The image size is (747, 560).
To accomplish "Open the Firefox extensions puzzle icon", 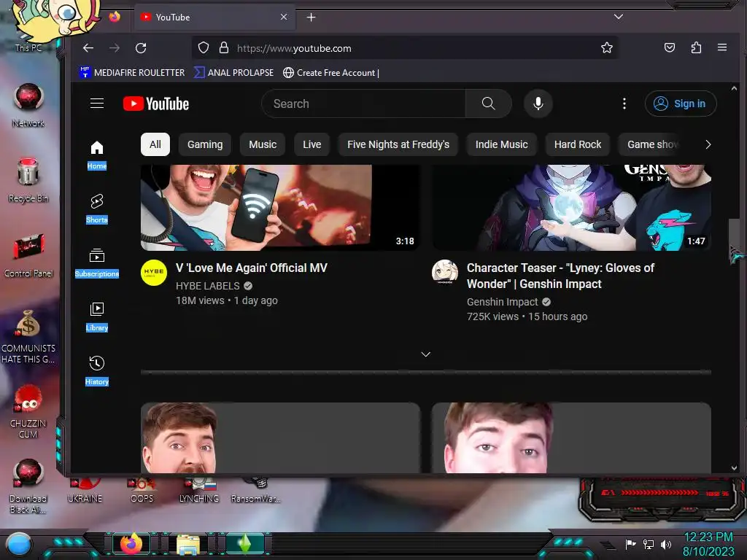I will 696,47.
